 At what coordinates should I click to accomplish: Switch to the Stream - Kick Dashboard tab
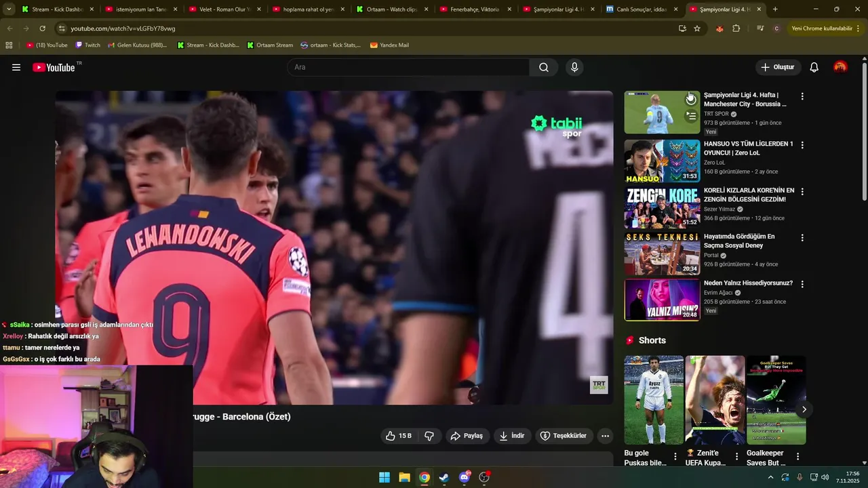[x=56, y=9]
